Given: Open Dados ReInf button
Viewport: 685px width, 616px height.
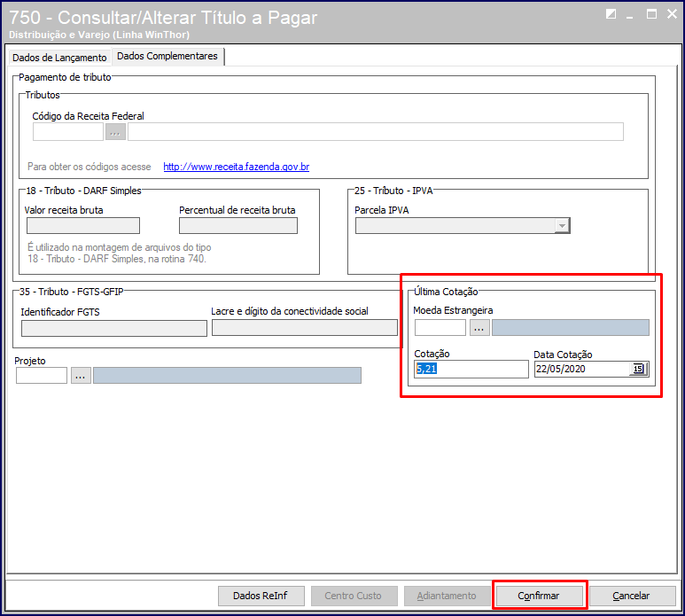Looking at the screenshot, I should pyautogui.click(x=261, y=596).
